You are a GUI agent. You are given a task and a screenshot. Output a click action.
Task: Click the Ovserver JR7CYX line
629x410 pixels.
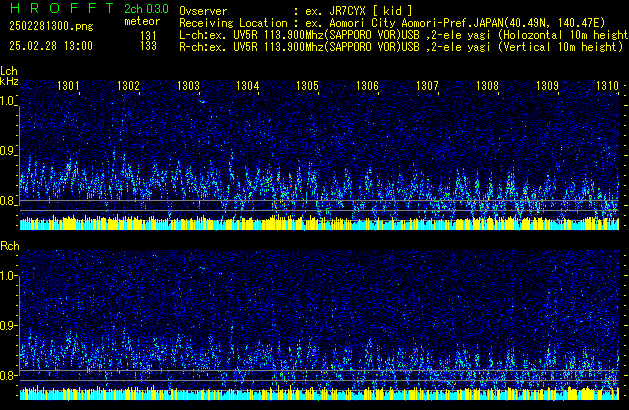pyautogui.click(x=296, y=11)
